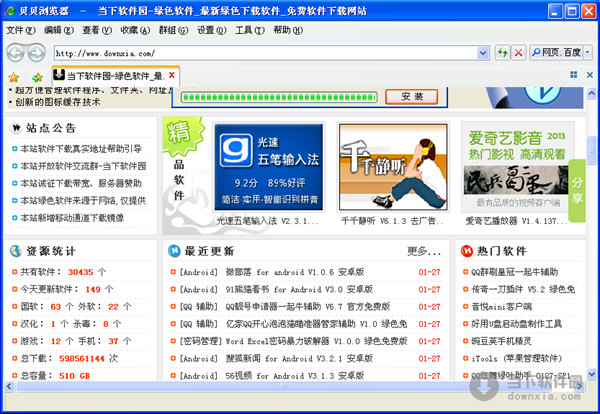Open link 本站新增移动通道下载镜像
Screen dimensions: 600x414
[72, 218]
